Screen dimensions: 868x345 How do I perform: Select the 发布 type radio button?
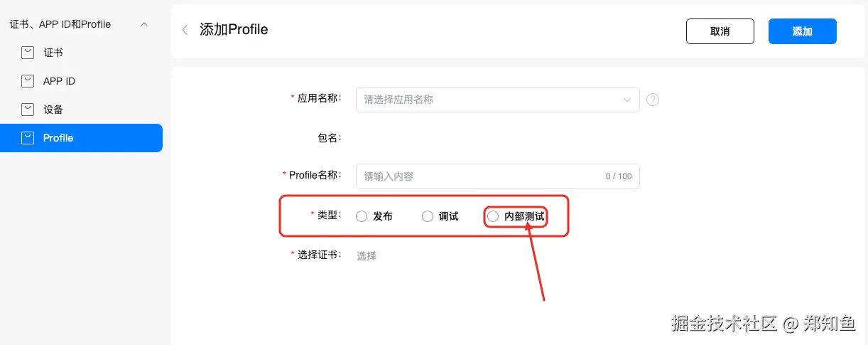(362, 216)
